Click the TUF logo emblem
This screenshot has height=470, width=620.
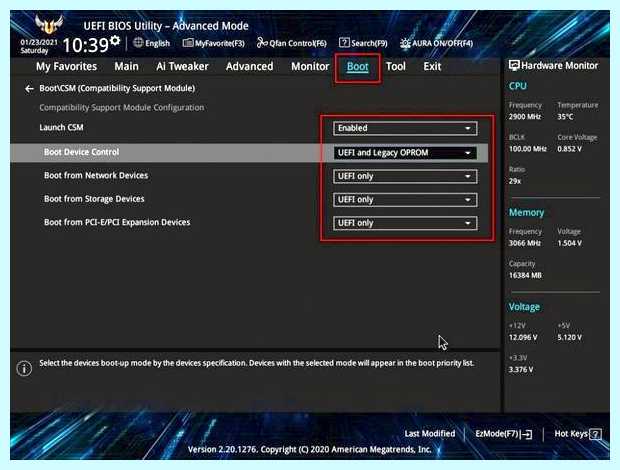pos(49,25)
